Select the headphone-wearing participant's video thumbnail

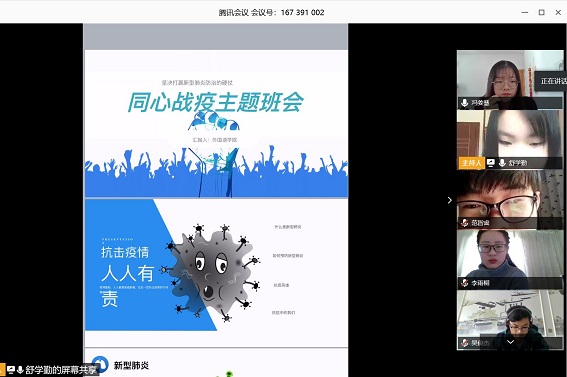point(510,320)
